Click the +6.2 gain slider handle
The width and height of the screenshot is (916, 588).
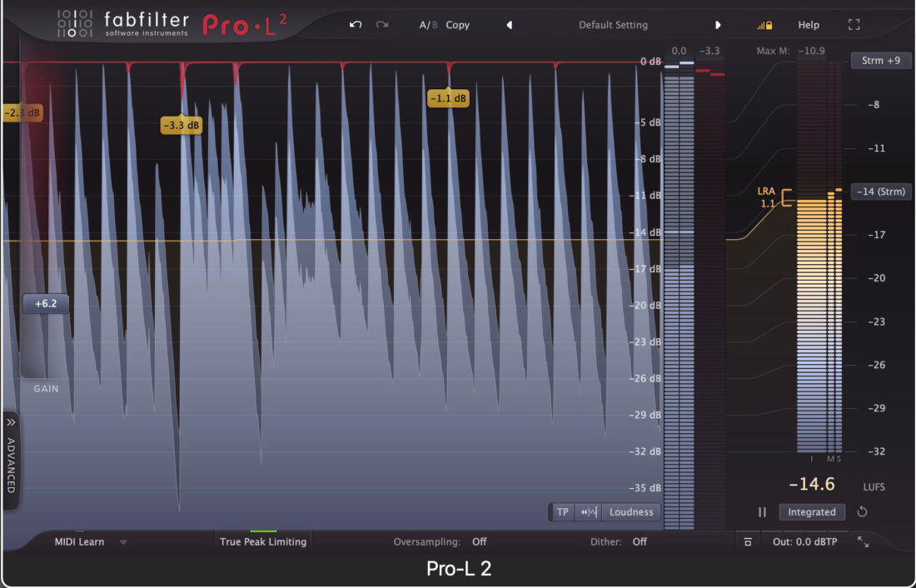point(46,303)
